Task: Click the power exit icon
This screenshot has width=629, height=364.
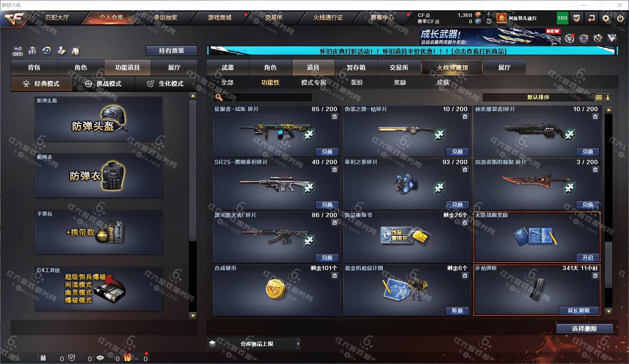Action: point(620,18)
